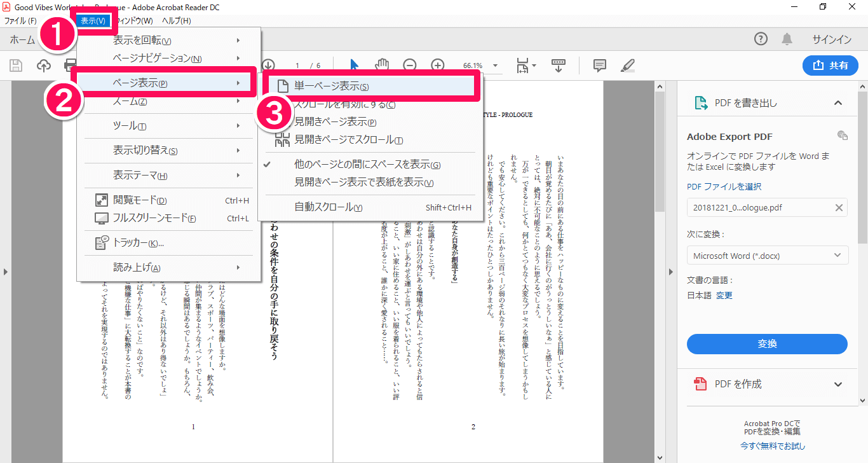Click the 単一ページ表示 page icon

click(x=282, y=86)
